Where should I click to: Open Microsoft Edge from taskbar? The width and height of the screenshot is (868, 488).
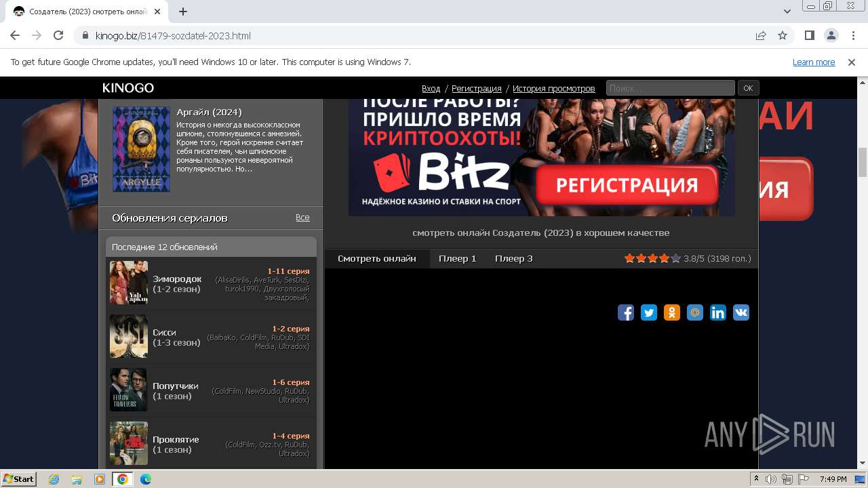pos(146,479)
